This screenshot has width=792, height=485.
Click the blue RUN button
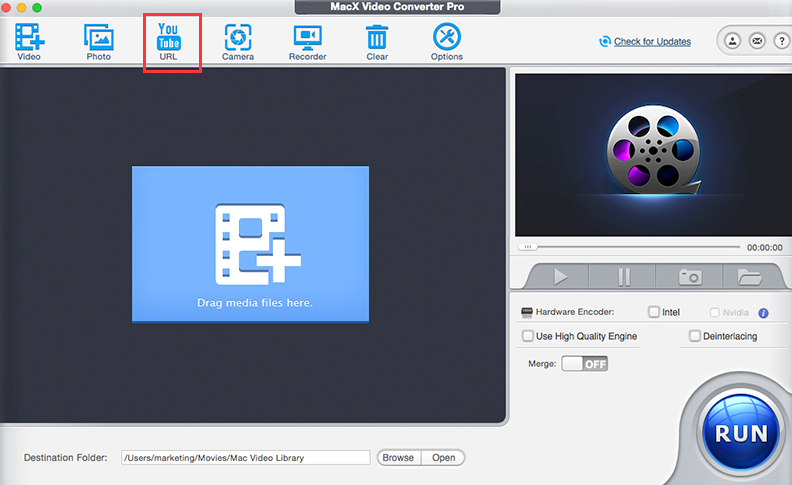741,432
